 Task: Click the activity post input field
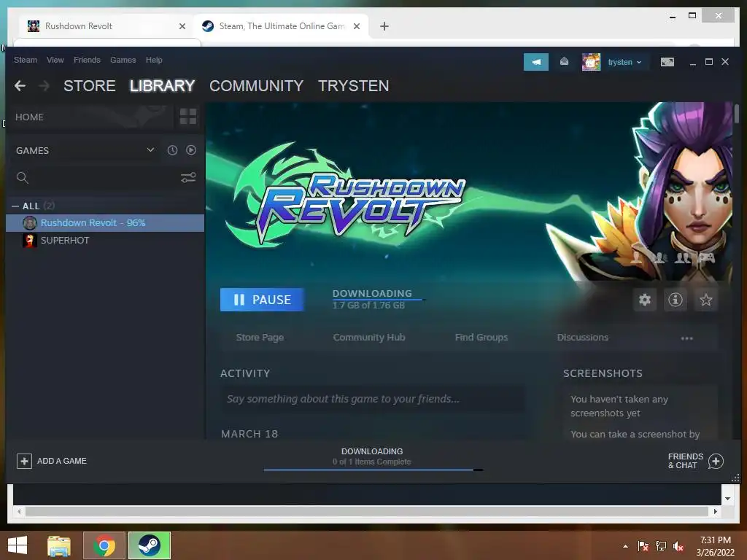(372, 399)
